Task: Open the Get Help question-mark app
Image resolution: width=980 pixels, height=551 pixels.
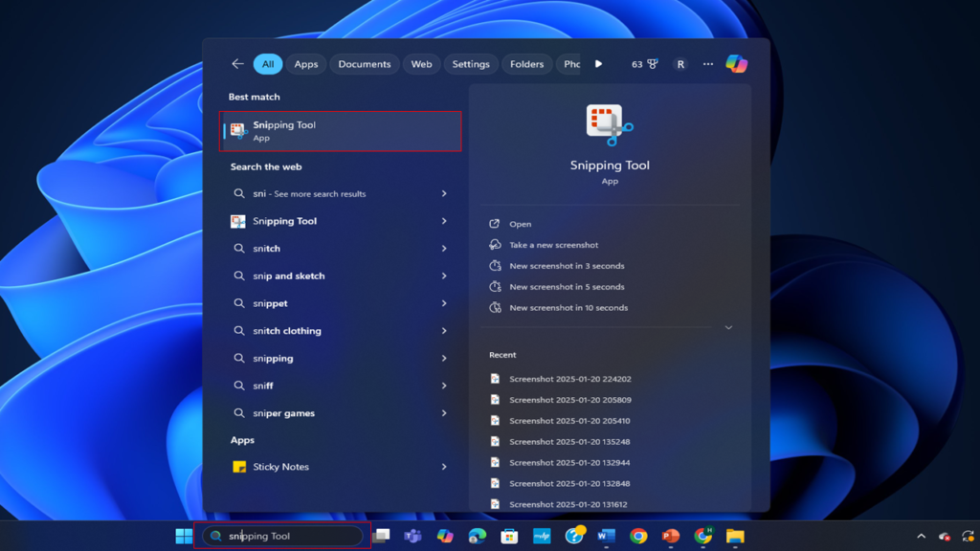Action: coord(574,536)
